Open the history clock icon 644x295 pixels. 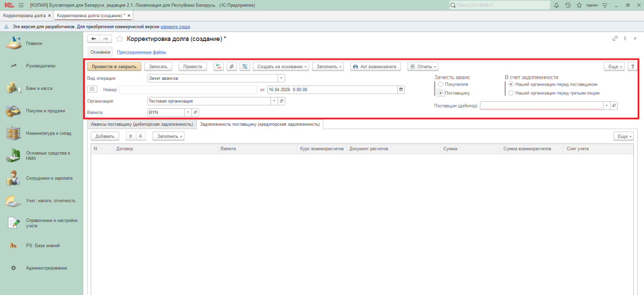tap(569, 5)
